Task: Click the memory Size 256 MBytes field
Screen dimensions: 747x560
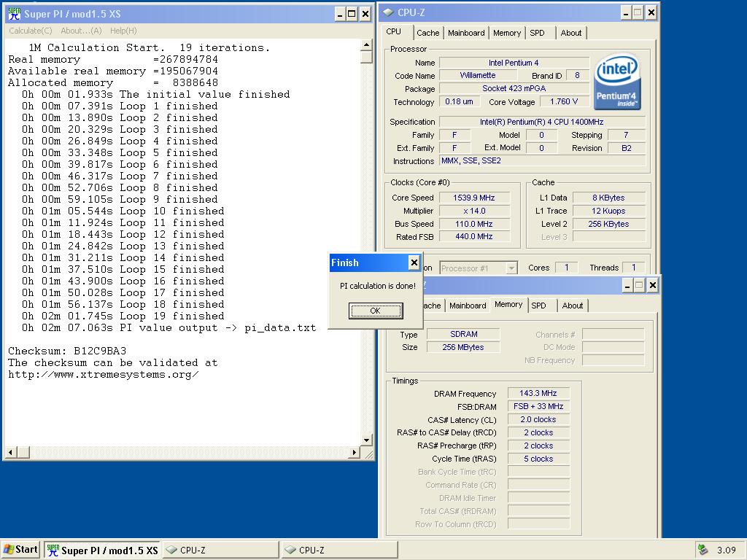Action: (x=463, y=347)
